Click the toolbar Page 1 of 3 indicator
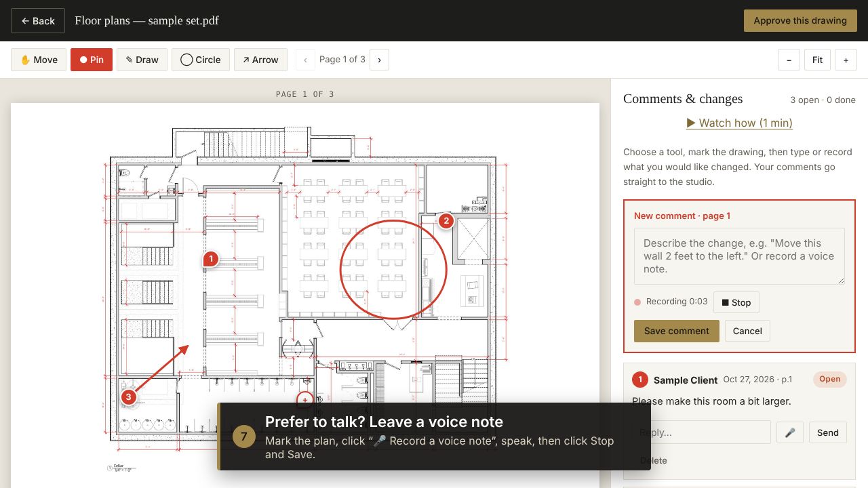868x488 pixels. [342, 60]
